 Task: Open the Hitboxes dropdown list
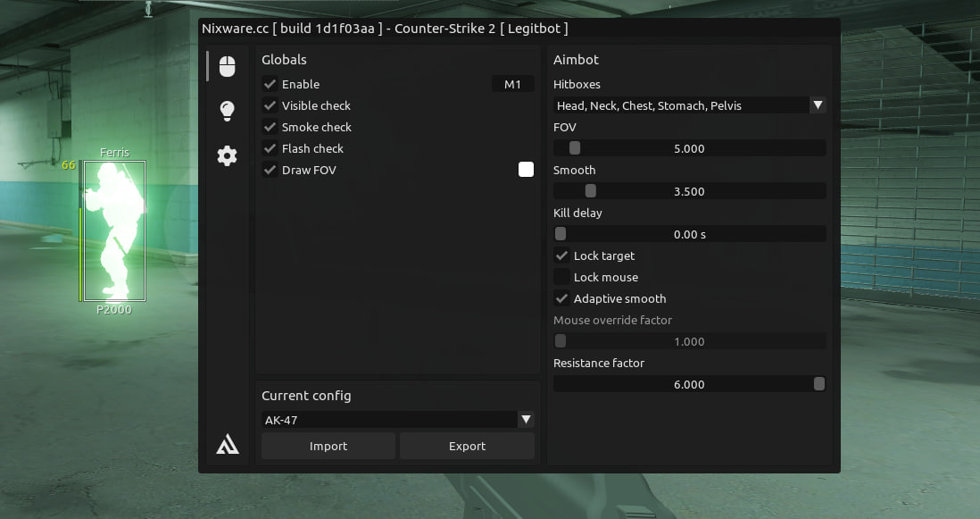pyautogui.click(x=689, y=105)
